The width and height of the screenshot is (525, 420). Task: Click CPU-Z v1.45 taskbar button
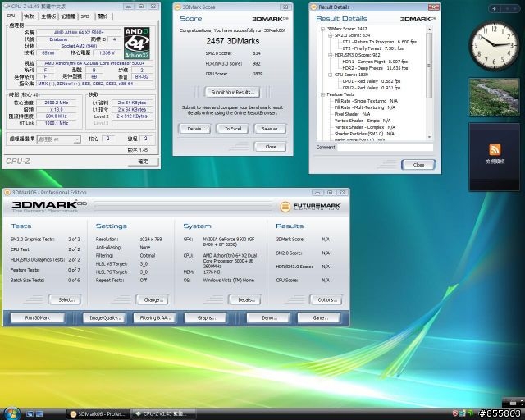pyautogui.click(x=164, y=414)
